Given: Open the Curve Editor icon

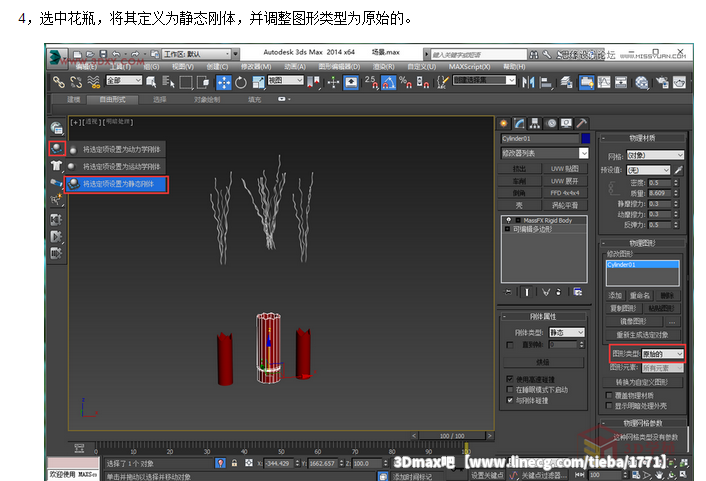Looking at the screenshot, I should click(604, 82).
